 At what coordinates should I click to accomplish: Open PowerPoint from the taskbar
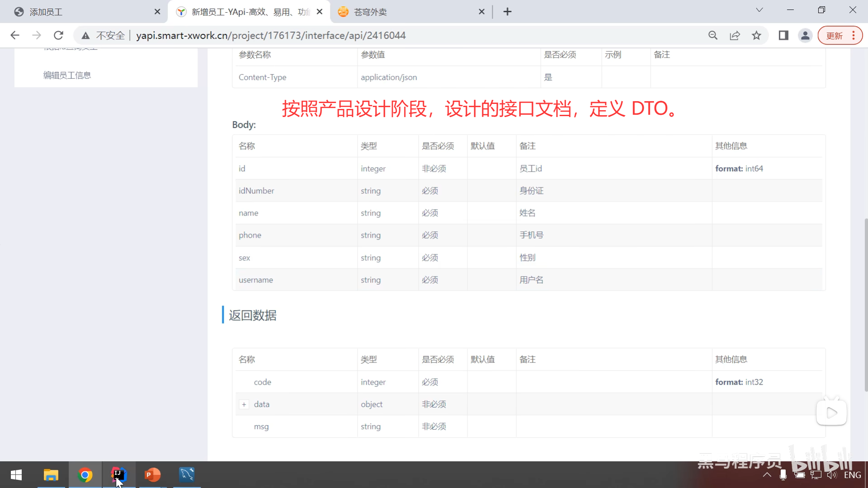click(152, 475)
